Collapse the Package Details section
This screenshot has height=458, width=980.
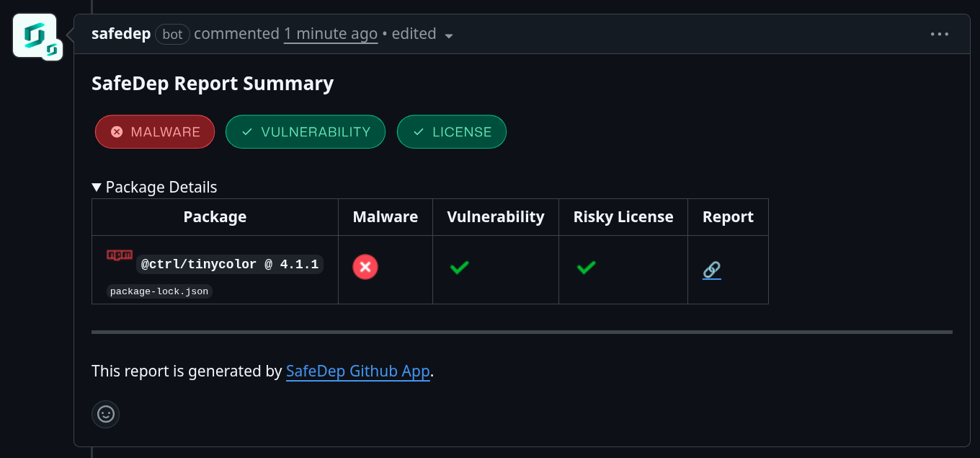[x=96, y=186]
